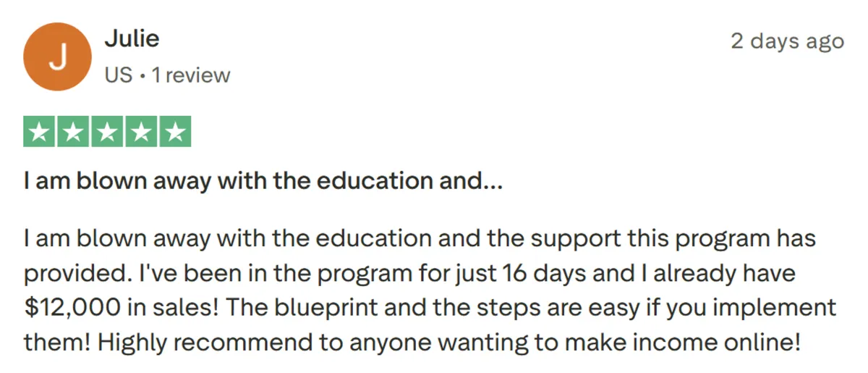Click the fifth green star rating
The image size is (868, 373).
point(174,133)
